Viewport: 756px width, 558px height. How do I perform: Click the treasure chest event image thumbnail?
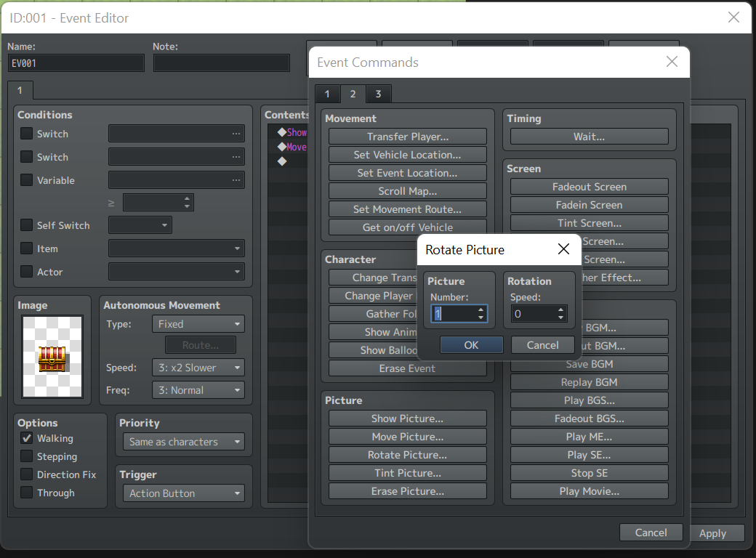[52, 357]
